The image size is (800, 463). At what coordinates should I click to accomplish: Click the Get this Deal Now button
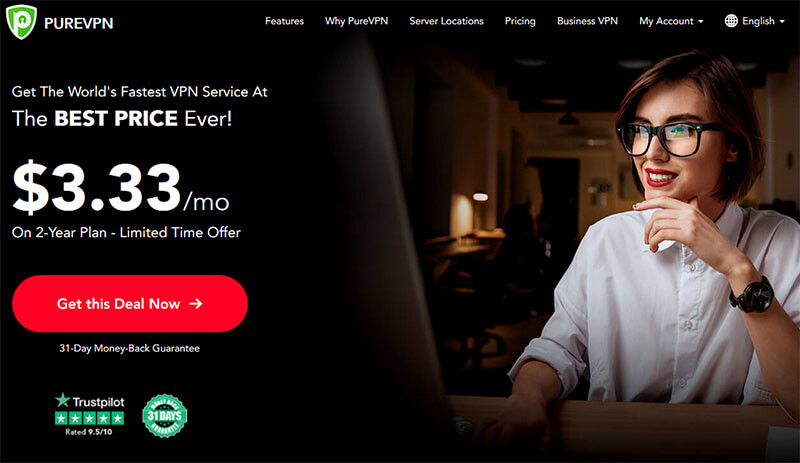(130, 304)
